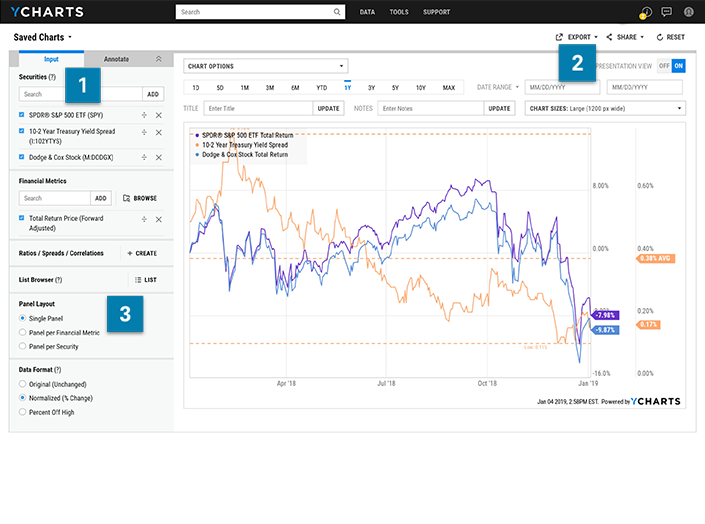Toggle Total Return Price checkbox
Image resolution: width=705 pixels, height=524 pixels.
click(22, 218)
